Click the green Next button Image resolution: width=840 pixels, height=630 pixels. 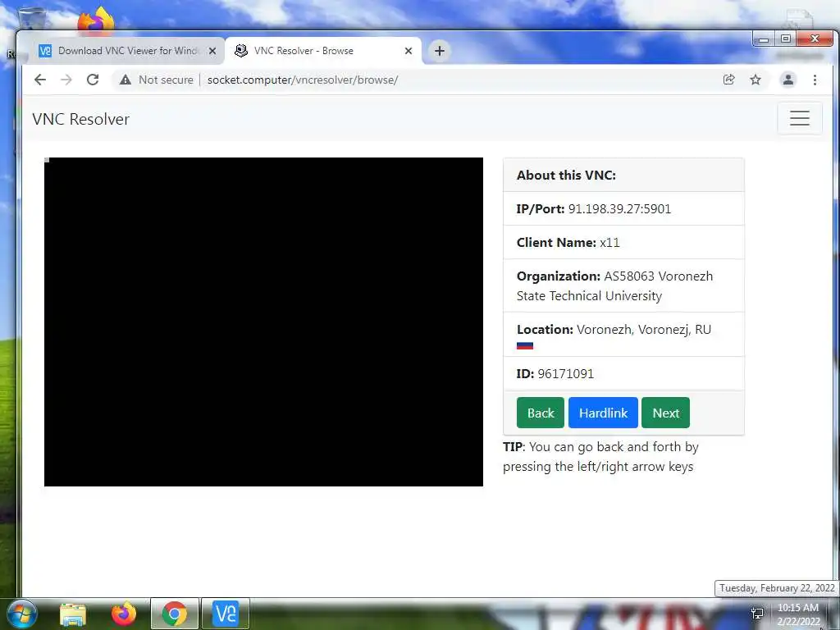(x=665, y=413)
